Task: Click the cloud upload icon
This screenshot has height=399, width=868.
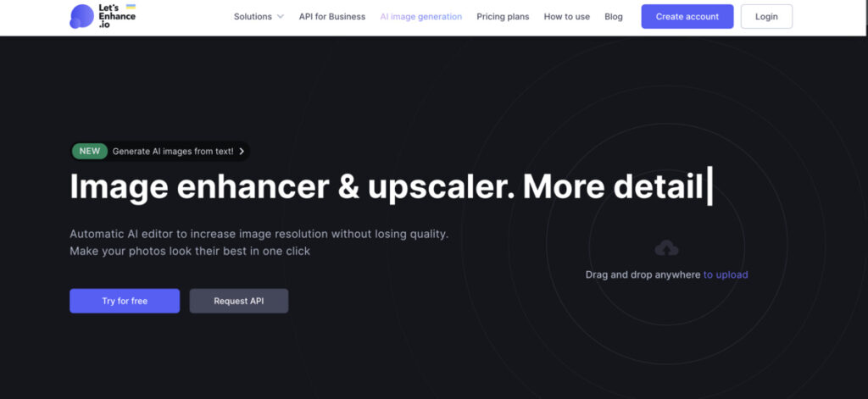Action: [667, 248]
